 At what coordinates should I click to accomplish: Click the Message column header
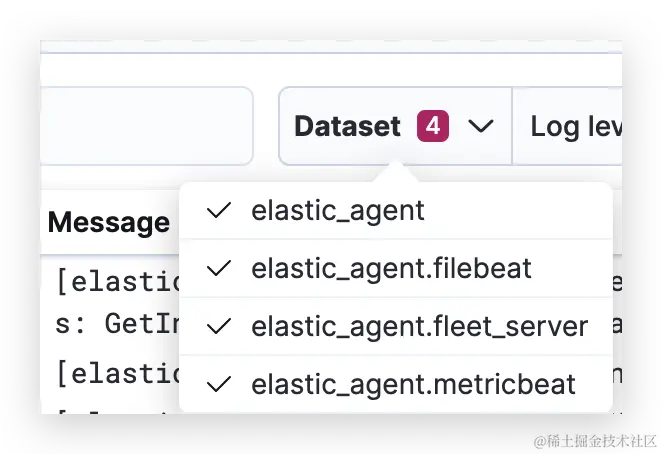pos(109,222)
